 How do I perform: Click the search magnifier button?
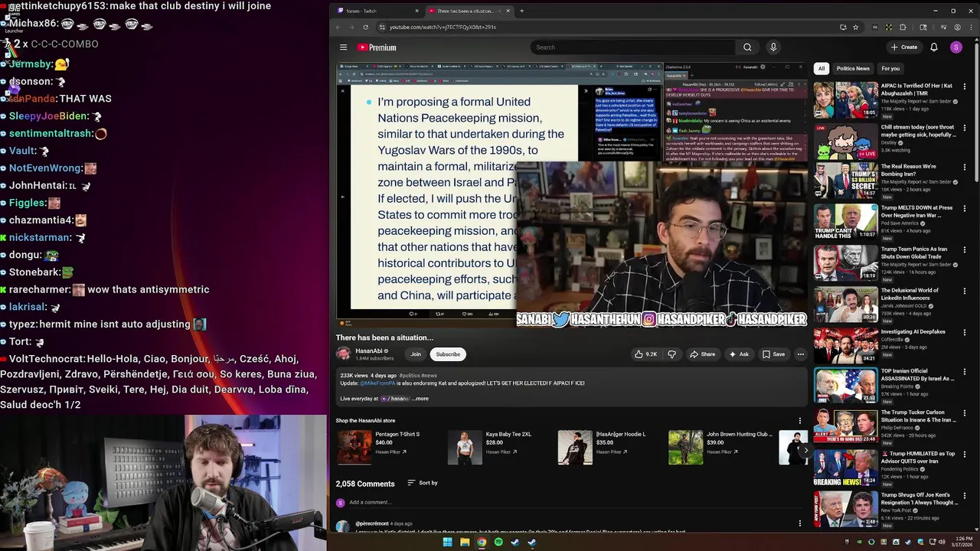point(747,47)
